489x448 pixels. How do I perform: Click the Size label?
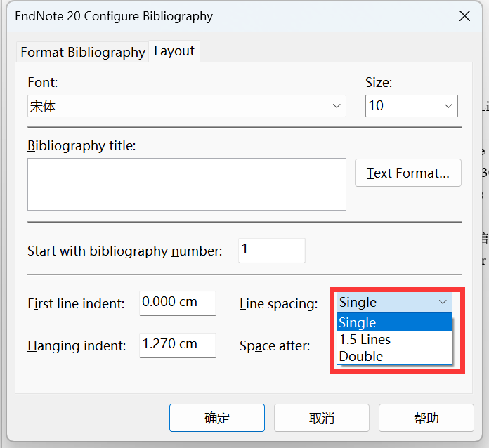[x=379, y=83]
